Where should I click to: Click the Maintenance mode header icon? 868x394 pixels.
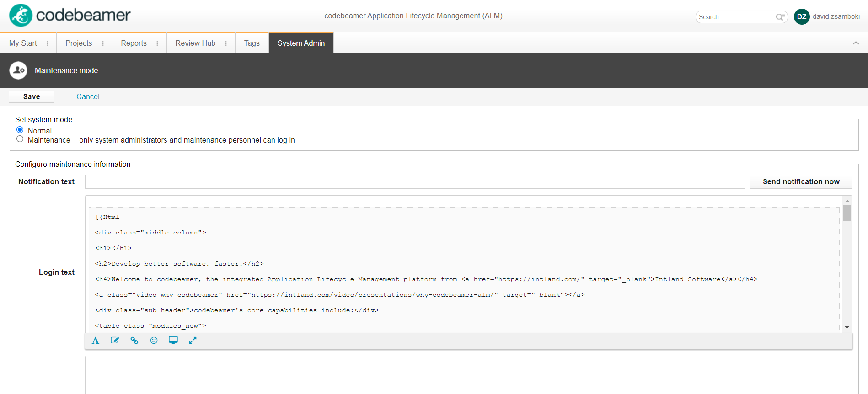pyautogui.click(x=18, y=70)
